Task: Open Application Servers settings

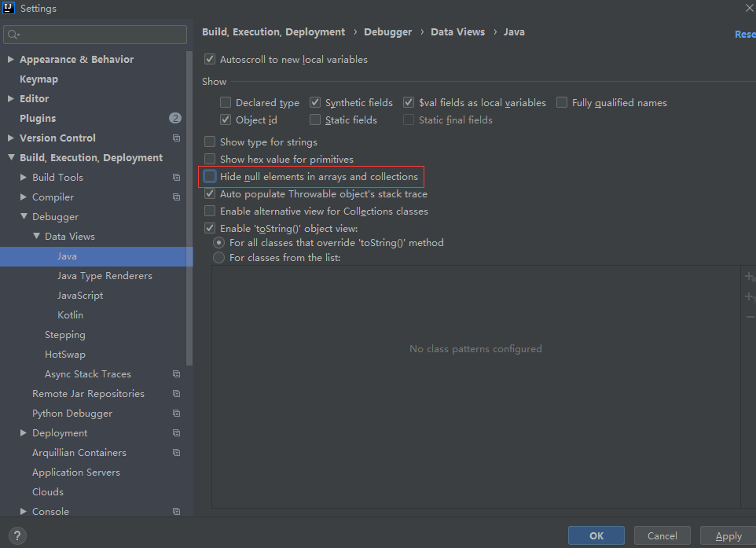Action: [76, 473]
